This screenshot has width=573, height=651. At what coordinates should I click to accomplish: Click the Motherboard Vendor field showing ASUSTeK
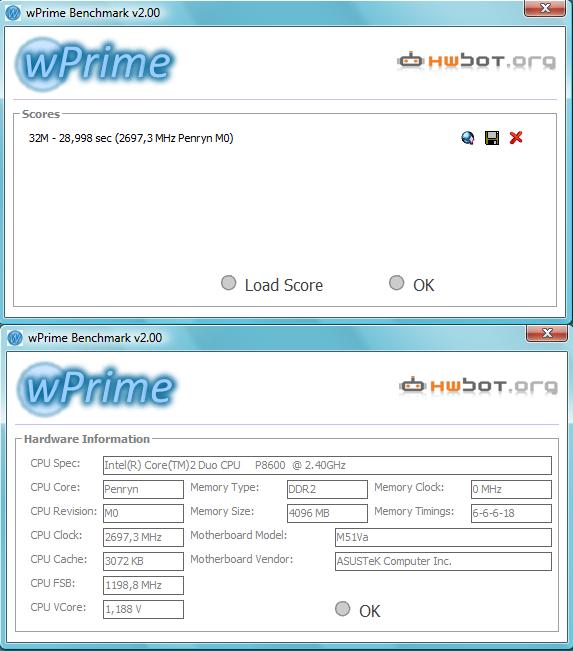click(443, 561)
